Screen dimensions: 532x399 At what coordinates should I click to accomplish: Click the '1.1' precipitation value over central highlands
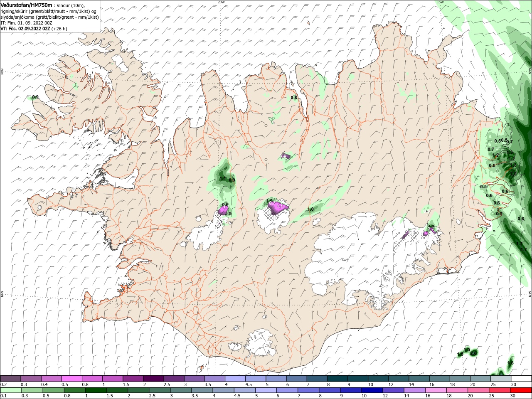pos(222,179)
